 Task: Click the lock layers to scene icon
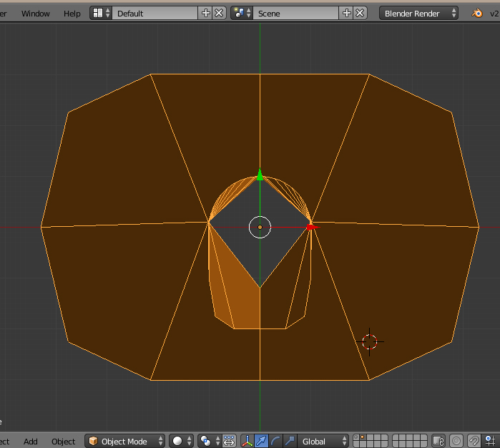(438, 441)
